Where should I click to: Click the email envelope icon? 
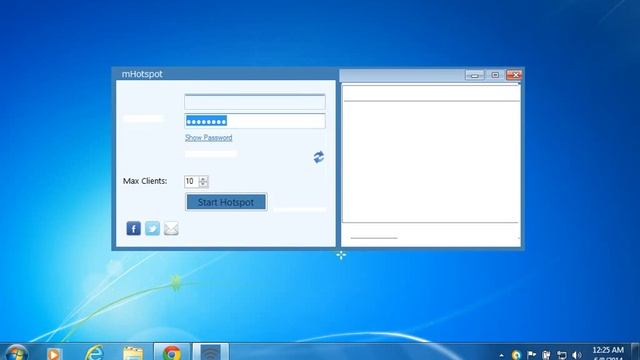pos(171,229)
